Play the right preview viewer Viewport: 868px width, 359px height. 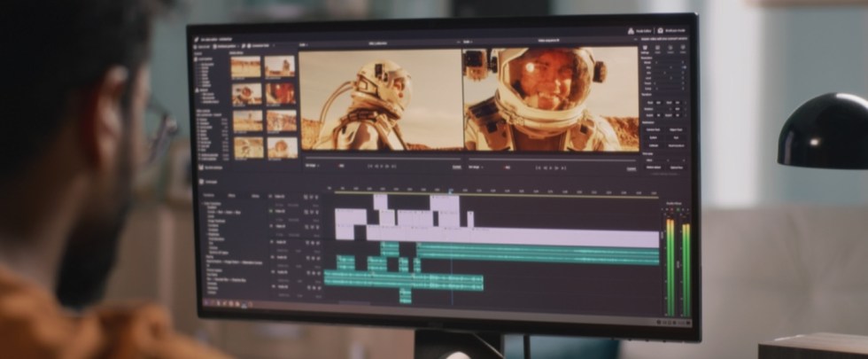(551, 168)
